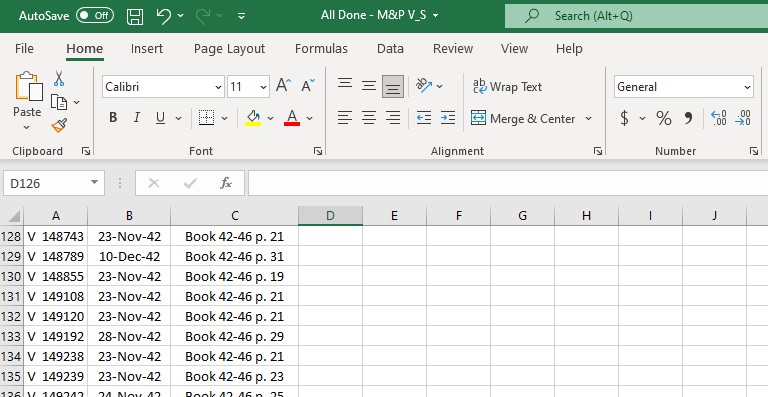Viewport: 768px width, 397px height.
Task: Open the Formulas tab
Action: 321,48
